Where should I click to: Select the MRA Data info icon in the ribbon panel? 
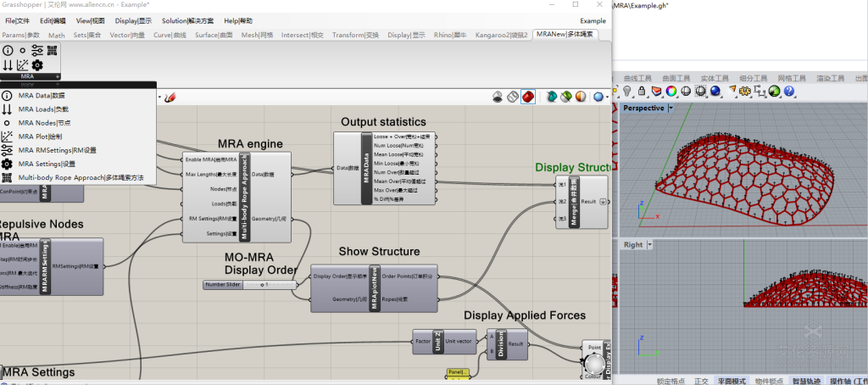coord(8,50)
